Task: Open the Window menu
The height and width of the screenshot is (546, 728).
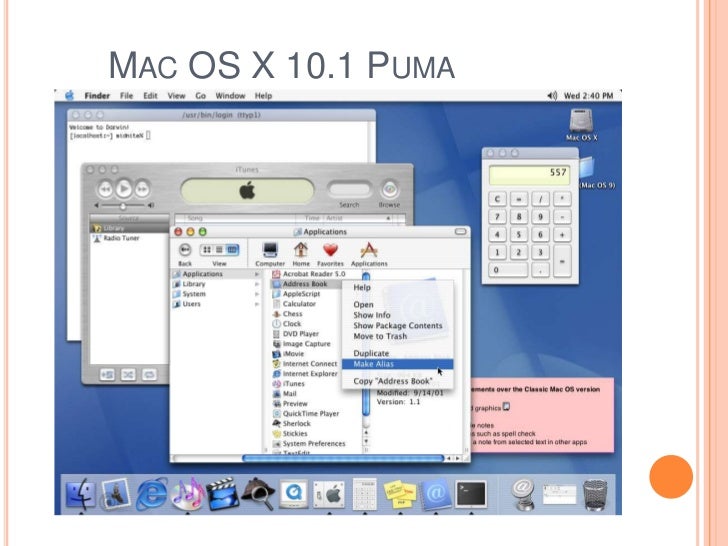Action: (230, 96)
